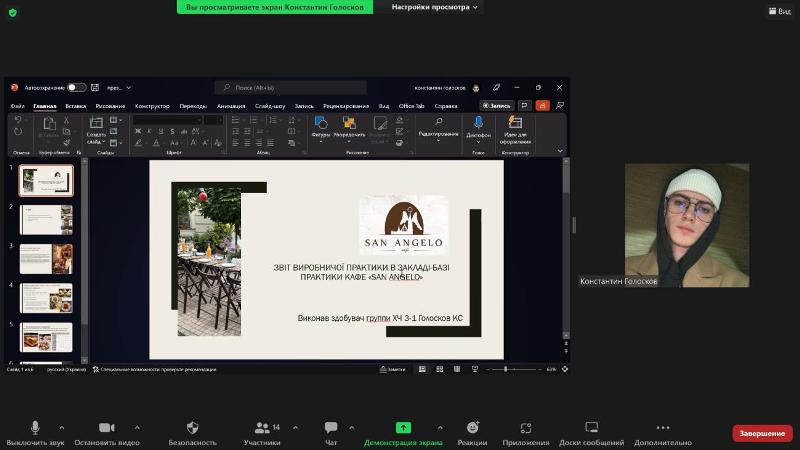Open the Дополнительно three-dots menu

click(x=663, y=428)
